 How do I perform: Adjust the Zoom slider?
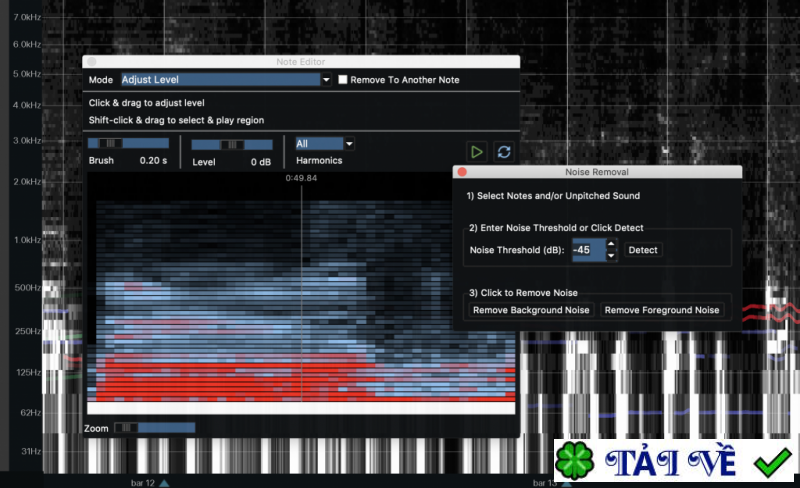[x=155, y=428]
